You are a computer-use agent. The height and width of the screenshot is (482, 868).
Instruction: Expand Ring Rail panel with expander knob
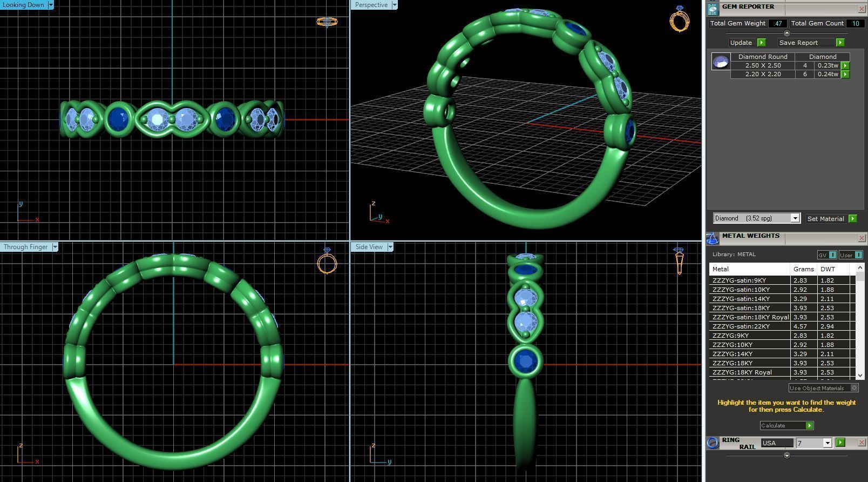tap(786, 456)
